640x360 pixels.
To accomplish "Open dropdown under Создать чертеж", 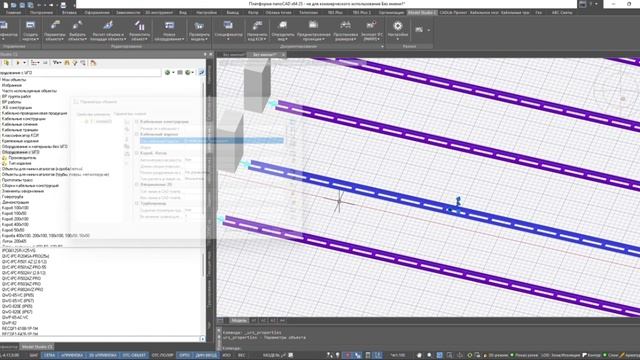I will [x=37, y=39].
